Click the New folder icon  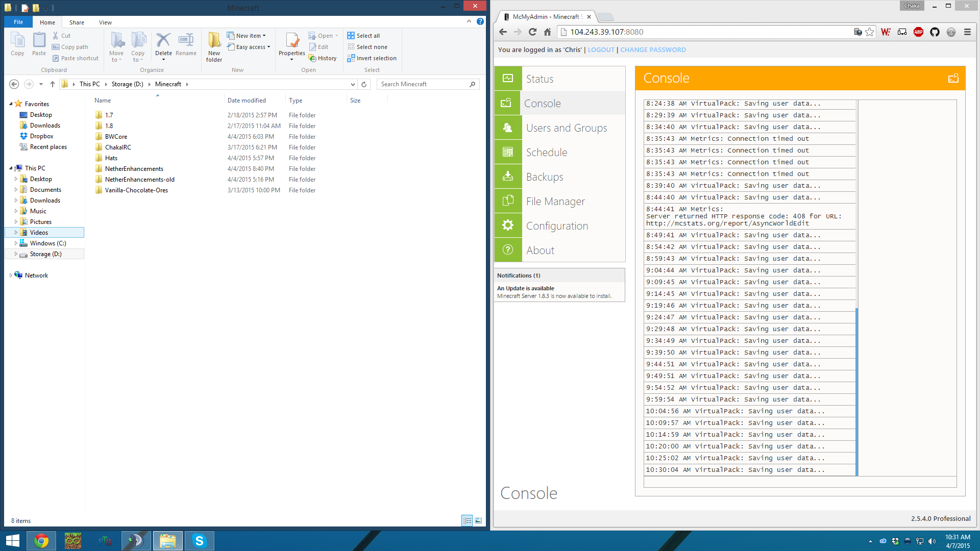tap(214, 40)
